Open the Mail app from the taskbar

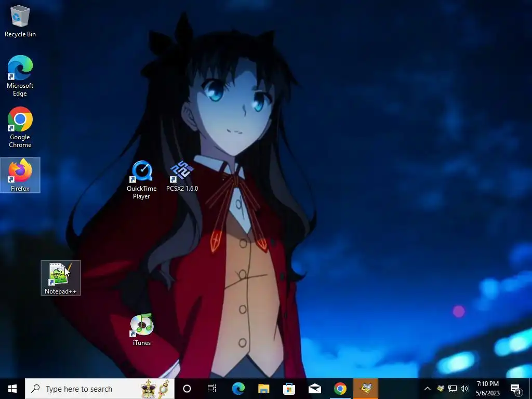click(314, 389)
